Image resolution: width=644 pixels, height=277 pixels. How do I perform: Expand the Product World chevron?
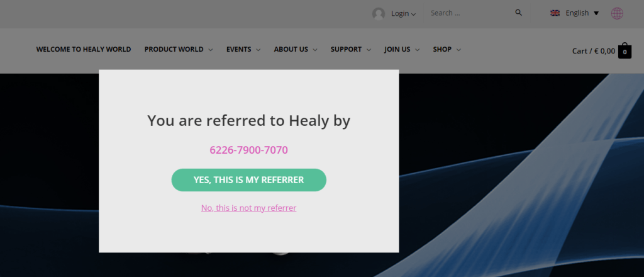click(x=211, y=50)
